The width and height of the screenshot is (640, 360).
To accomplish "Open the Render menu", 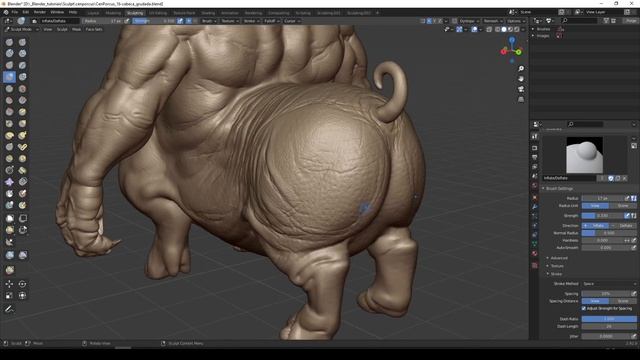I will tap(40, 12).
